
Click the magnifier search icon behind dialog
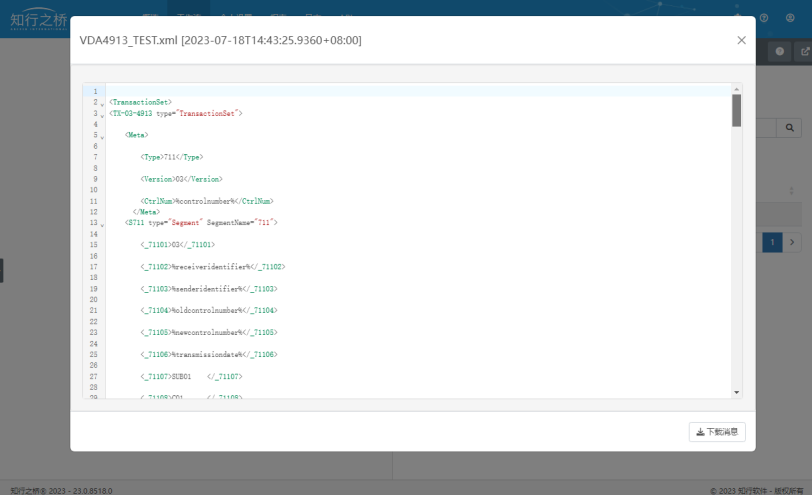pyautogui.click(x=789, y=128)
